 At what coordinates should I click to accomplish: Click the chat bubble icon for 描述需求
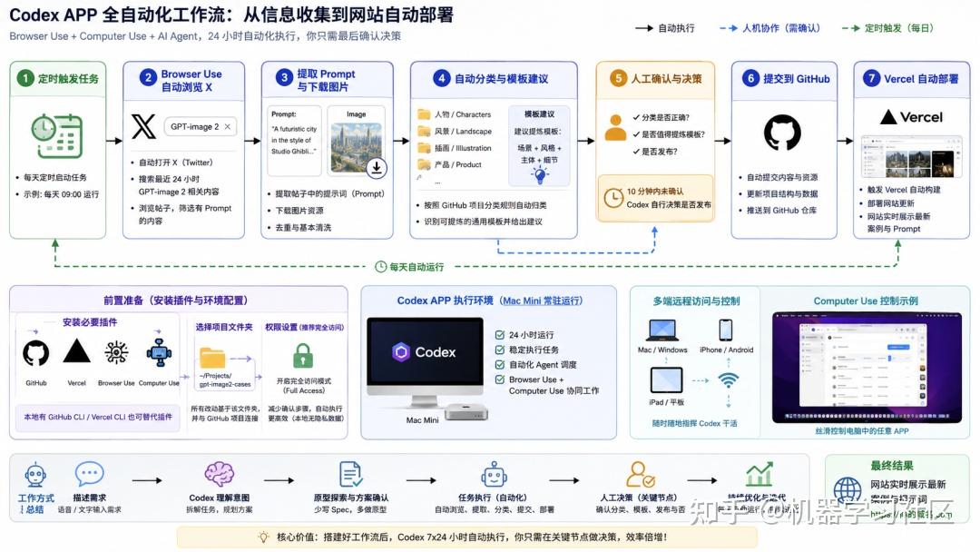pyautogui.click(x=89, y=475)
